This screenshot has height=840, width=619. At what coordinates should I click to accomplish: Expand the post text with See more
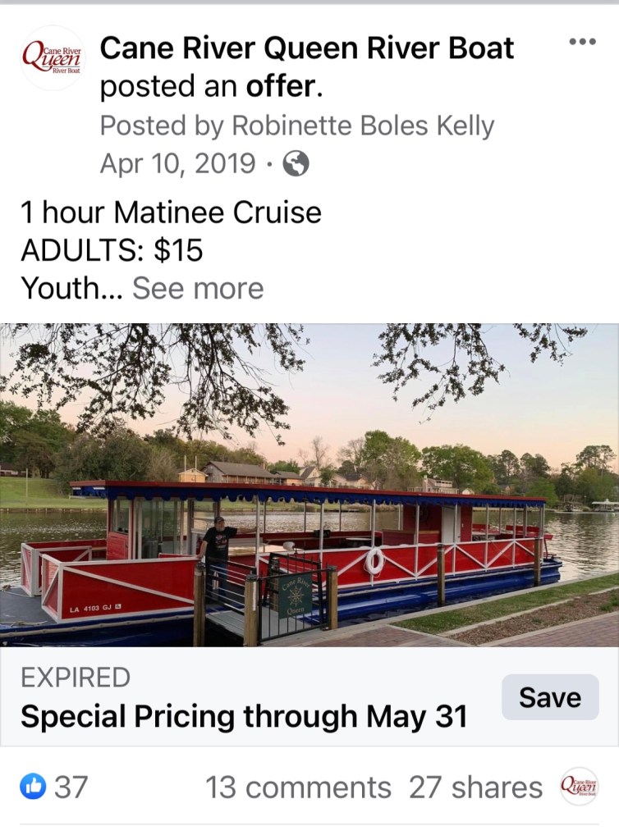click(x=198, y=289)
